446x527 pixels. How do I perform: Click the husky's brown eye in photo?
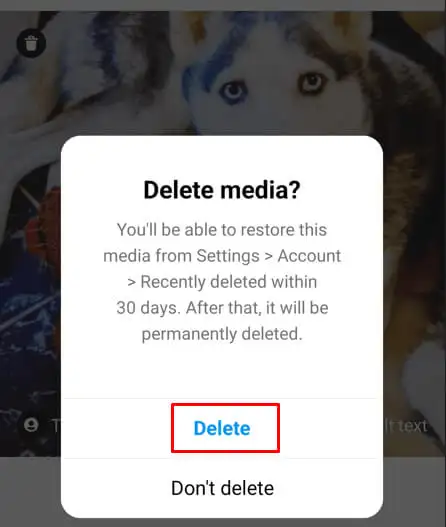(x=313, y=83)
